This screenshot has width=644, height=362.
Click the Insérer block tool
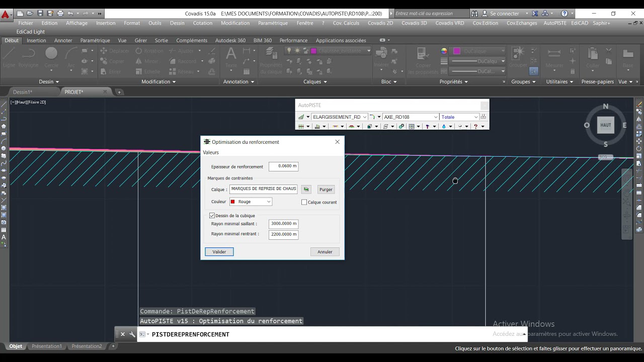tap(381, 58)
